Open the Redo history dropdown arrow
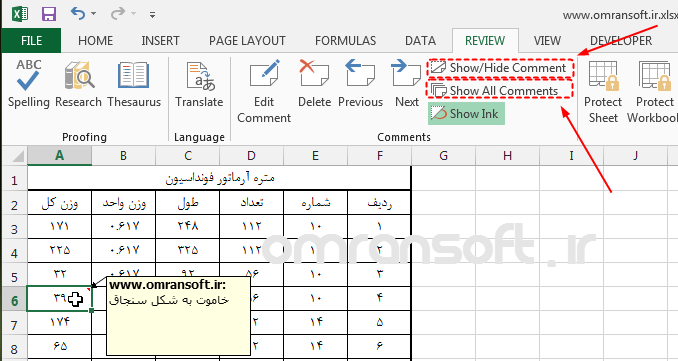This screenshot has height=361, width=678. point(134,14)
